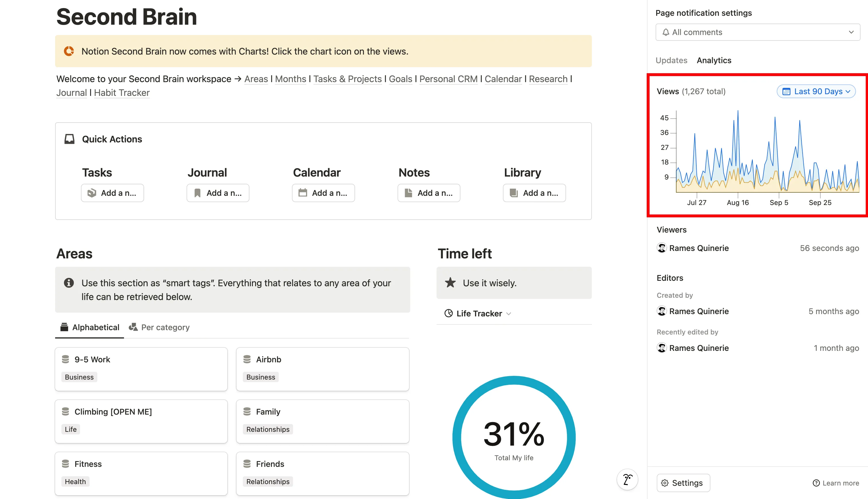Click Rames Quinerie avatar under Viewers
Image resolution: width=868 pixels, height=499 pixels.
[x=662, y=248]
